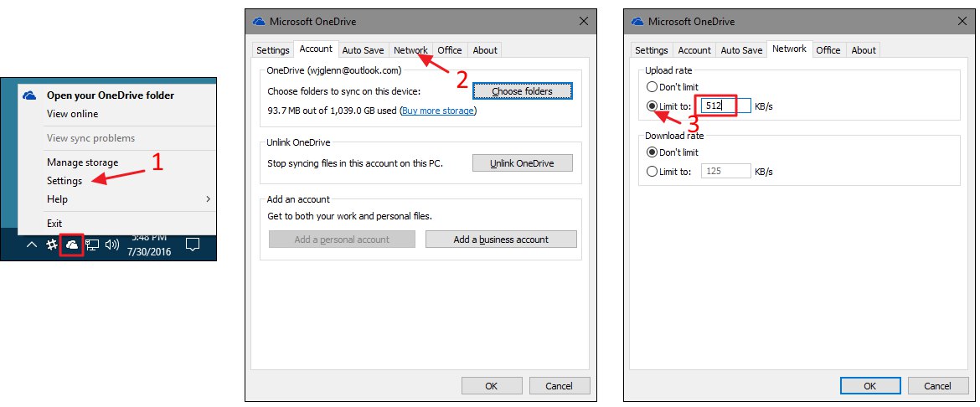The width and height of the screenshot is (980, 407).
Task: Switch to Settings tab in Network window
Action: [x=652, y=50]
